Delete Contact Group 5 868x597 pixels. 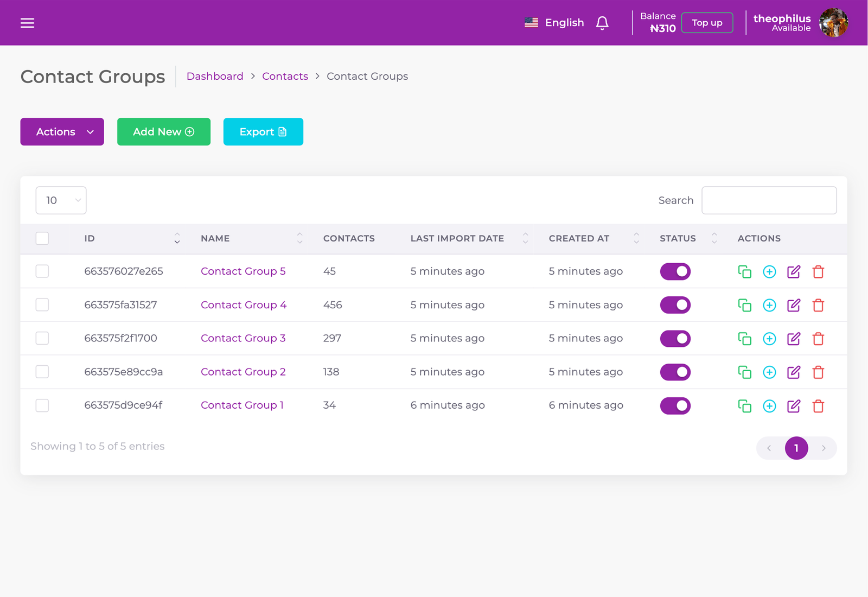818,271
